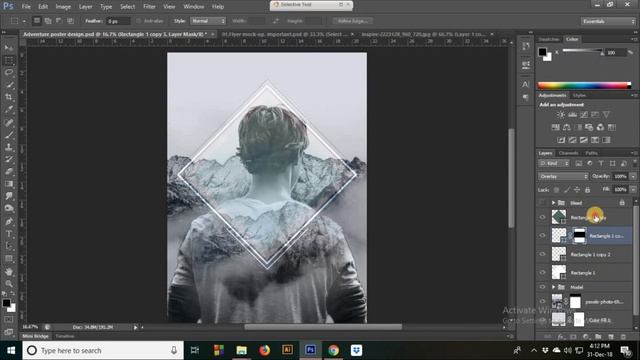Select the Rectangle 1 copy 2 layer
640x360 pixels.
[x=590, y=254]
